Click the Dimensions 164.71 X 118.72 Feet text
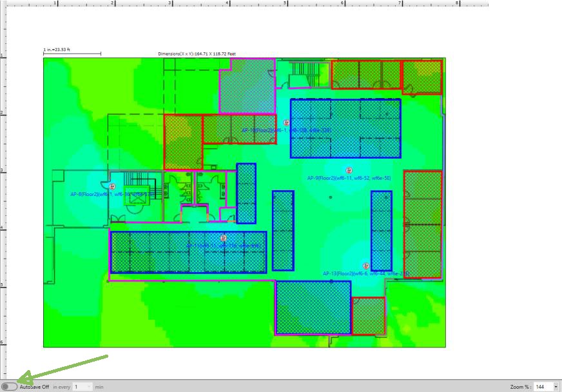This screenshot has height=392, width=562. (x=197, y=54)
